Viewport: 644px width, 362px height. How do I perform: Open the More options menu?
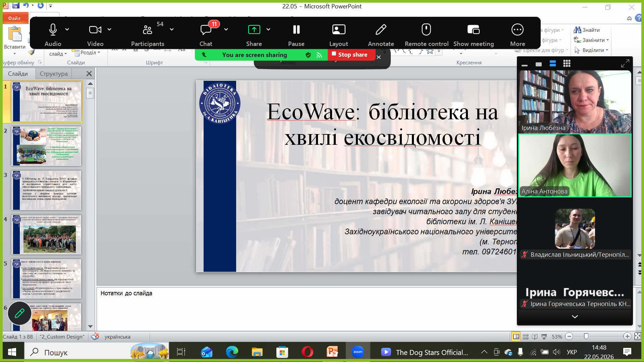point(518,30)
